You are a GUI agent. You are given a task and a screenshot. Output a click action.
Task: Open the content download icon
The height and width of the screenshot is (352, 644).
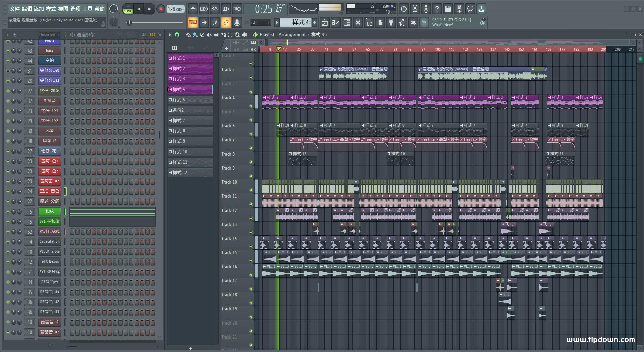[x=481, y=9]
